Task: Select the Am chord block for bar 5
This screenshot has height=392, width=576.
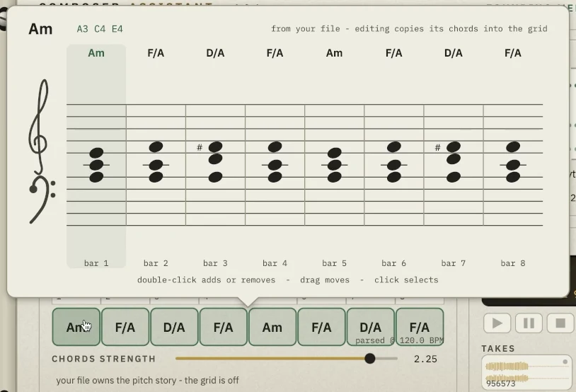Action: 272,327
